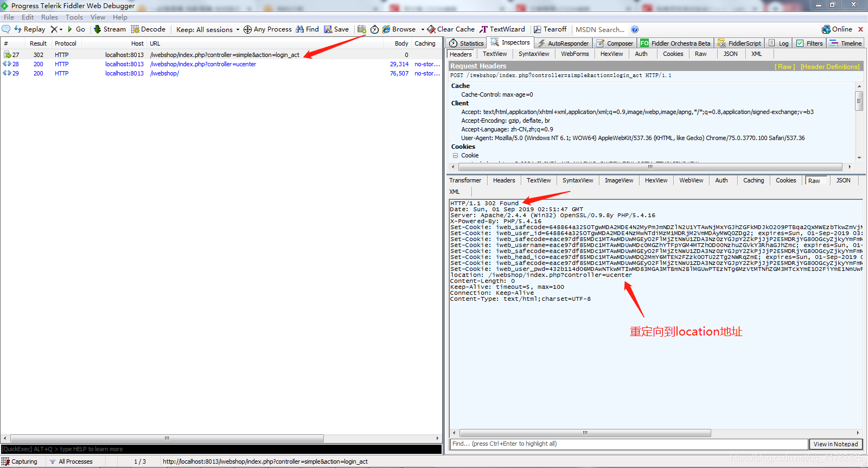
Task: Click the request headers vertical scrollbar
Action: (859, 101)
